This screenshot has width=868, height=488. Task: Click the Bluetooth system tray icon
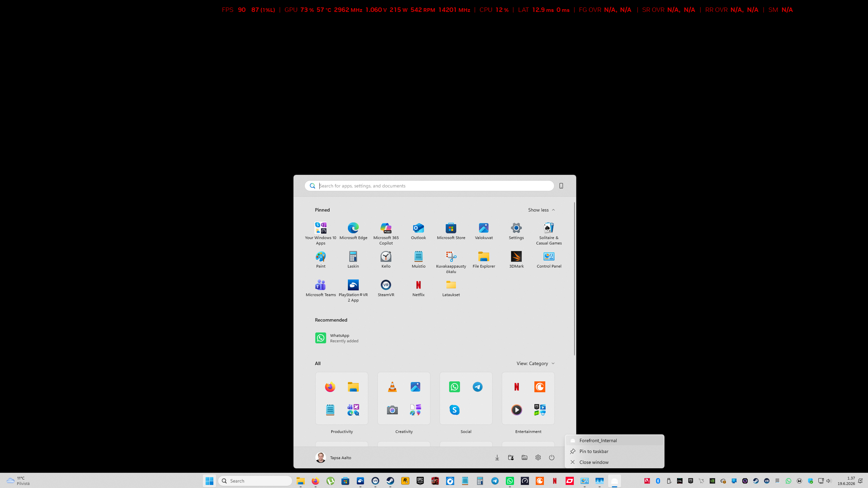coord(658,481)
